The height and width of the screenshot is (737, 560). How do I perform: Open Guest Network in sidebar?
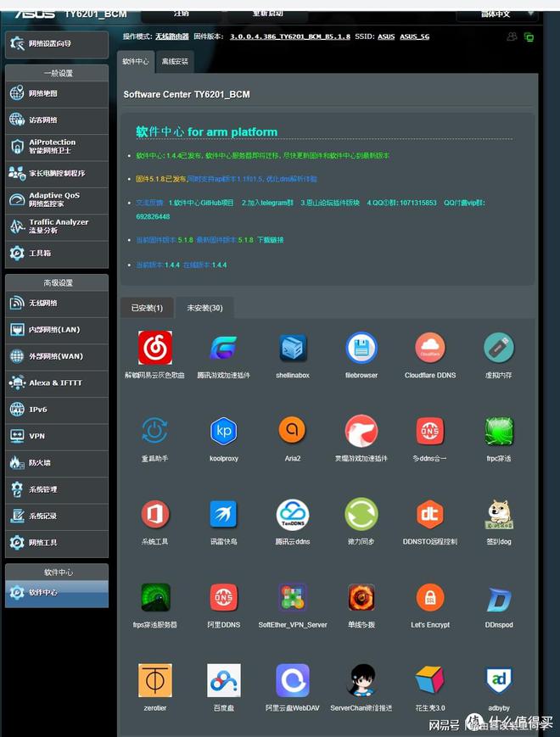(56, 120)
